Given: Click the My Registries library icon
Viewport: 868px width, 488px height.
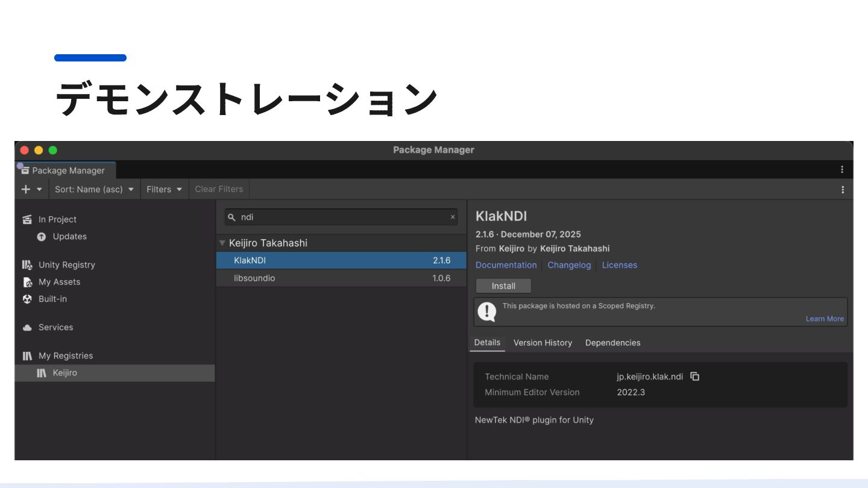Looking at the screenshot, I should (27, 356).
